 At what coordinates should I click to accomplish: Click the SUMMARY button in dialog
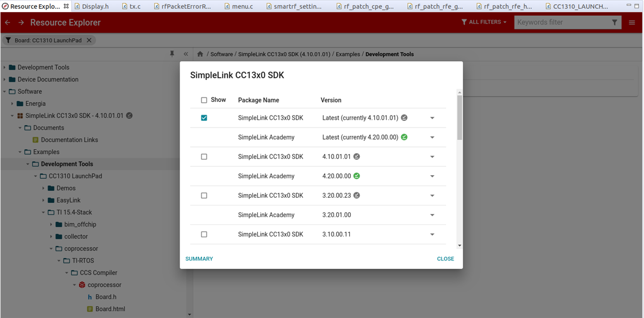[x=199, y=259]
